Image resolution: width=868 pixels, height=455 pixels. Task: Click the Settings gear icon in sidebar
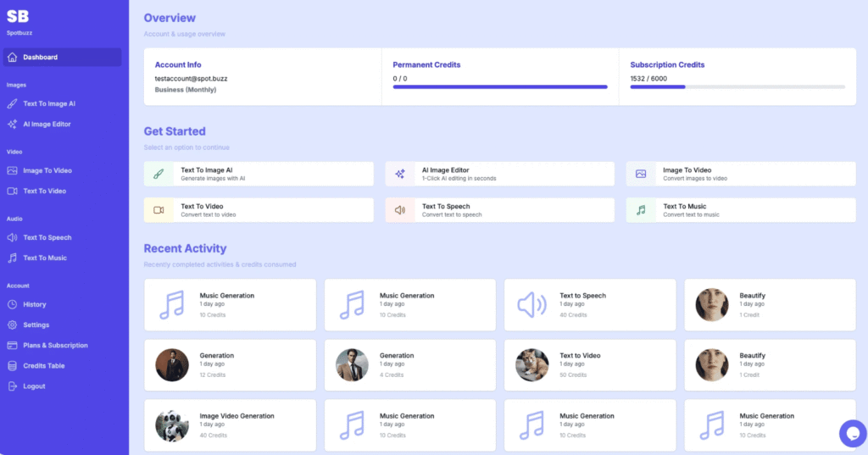12,325
